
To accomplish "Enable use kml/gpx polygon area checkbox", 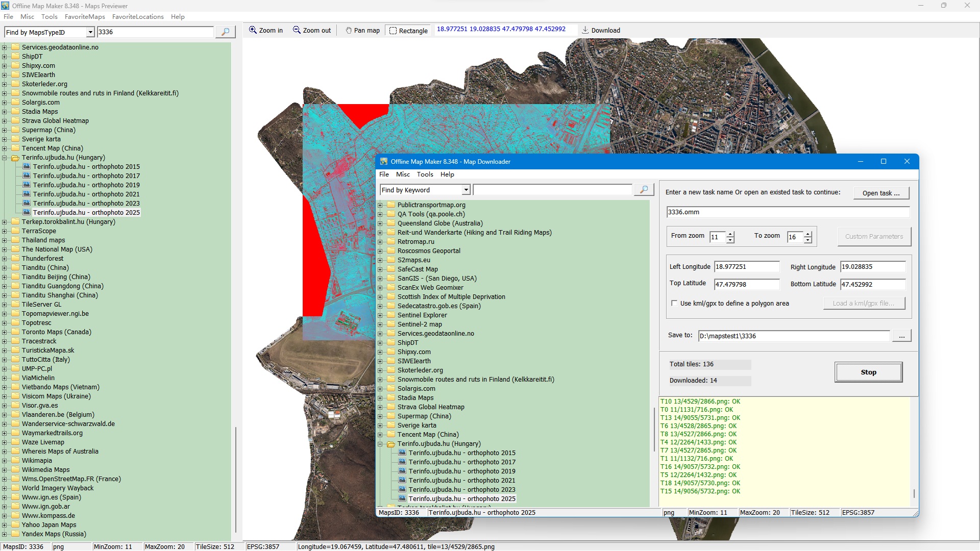I will (x=674, y=304).
